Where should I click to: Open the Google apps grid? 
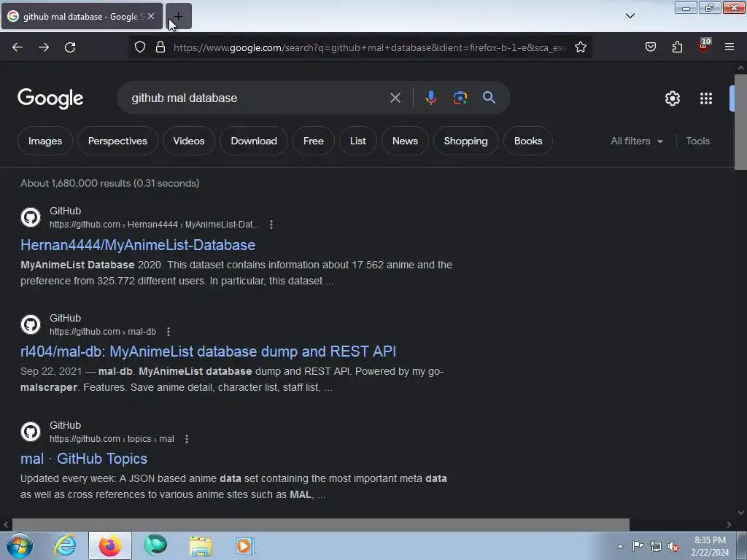[x=706, y=98]
